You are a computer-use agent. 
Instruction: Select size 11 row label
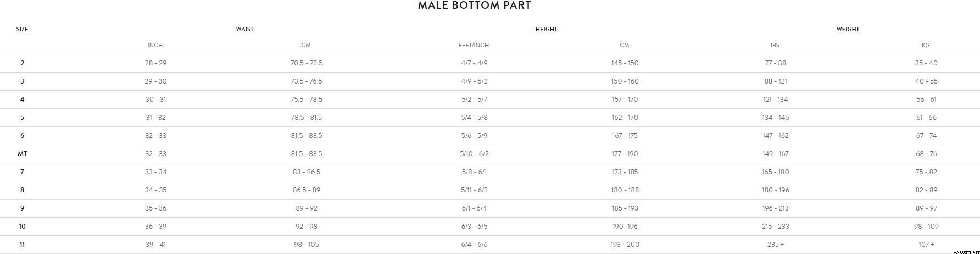[22, 245]
